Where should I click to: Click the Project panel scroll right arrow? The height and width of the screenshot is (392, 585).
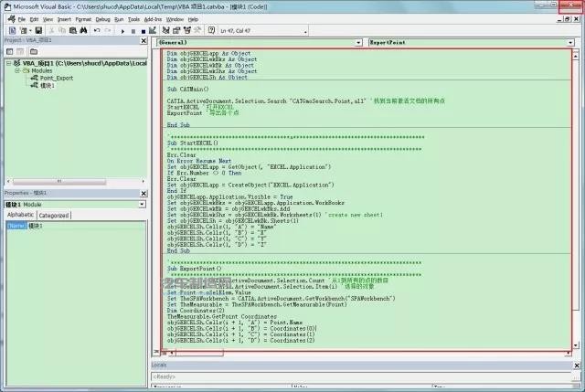click(143, 181)
